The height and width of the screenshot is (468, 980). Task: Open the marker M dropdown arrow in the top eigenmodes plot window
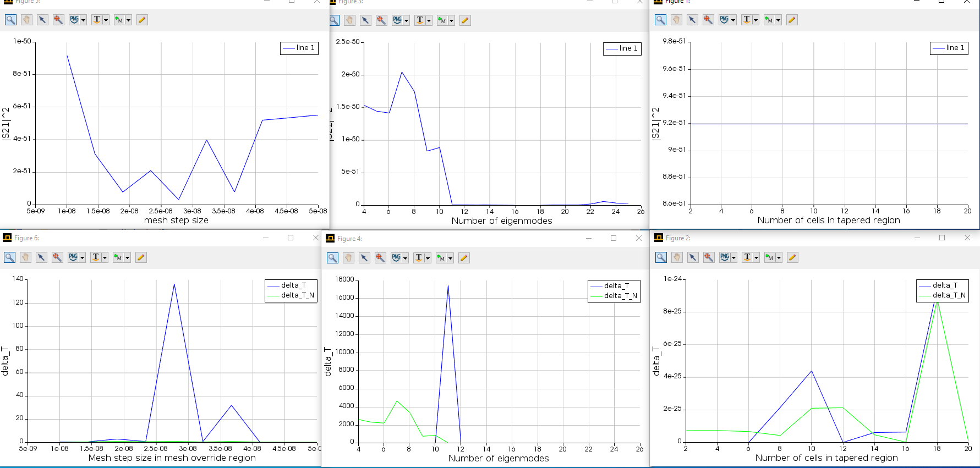pyautogui.click(x=452, y=21)
